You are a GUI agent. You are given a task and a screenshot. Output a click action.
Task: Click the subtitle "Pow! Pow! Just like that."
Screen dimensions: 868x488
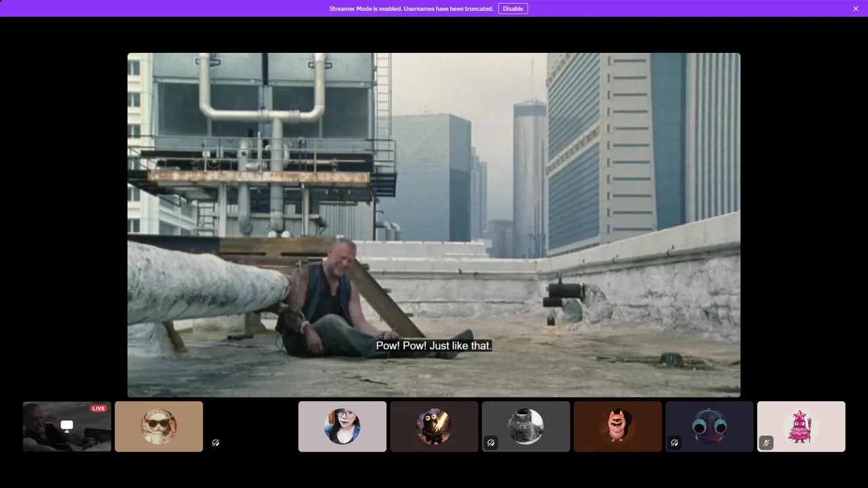pyautogui.click(x=433, y=346)
